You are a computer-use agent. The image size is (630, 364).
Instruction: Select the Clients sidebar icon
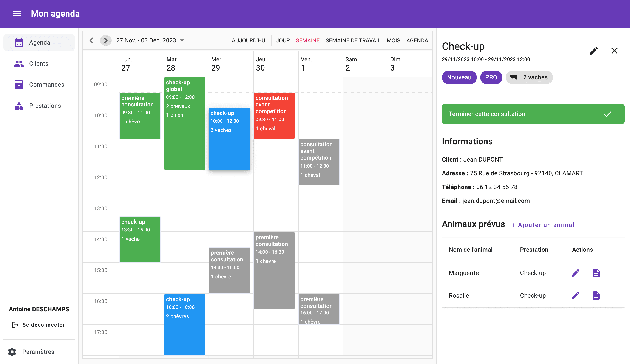pyautogui.click(x=19, y=63)
